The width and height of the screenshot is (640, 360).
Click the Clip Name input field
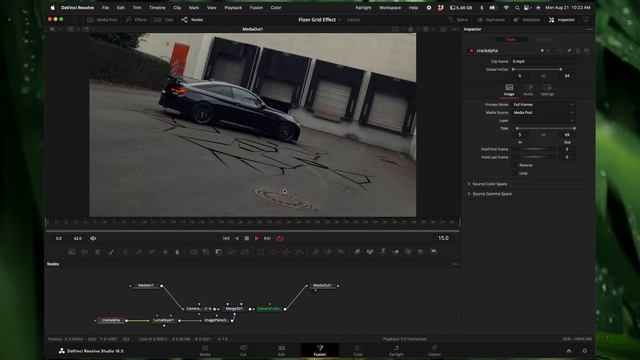tap(543, 62)
